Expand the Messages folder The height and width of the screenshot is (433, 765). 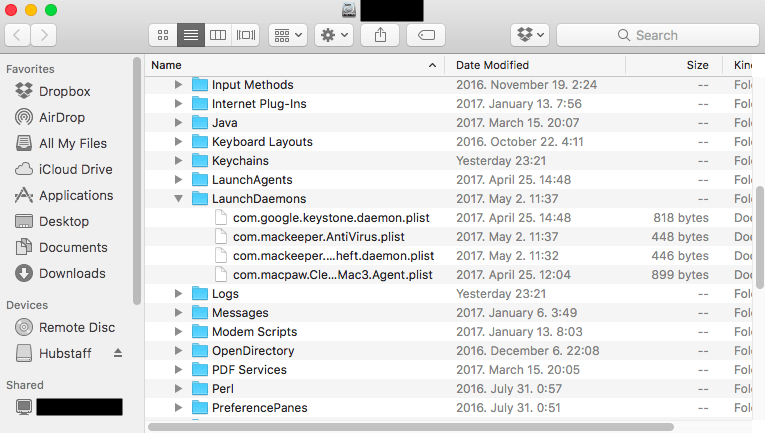[x=178, y=313]
